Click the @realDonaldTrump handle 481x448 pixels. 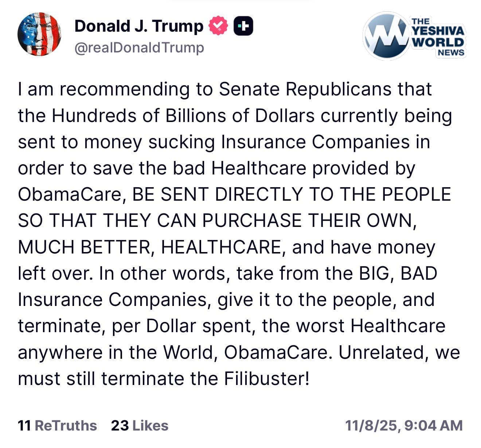coord(139,48)
